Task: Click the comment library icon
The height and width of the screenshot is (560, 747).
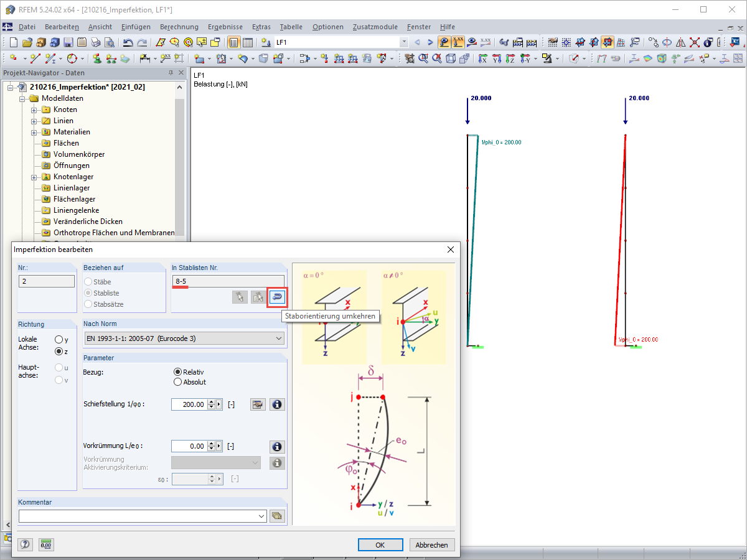Action: click(x=277, y=516)
